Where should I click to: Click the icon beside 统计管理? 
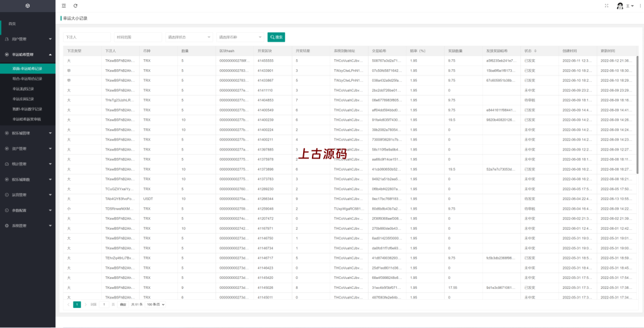click(x=7, y=164)
